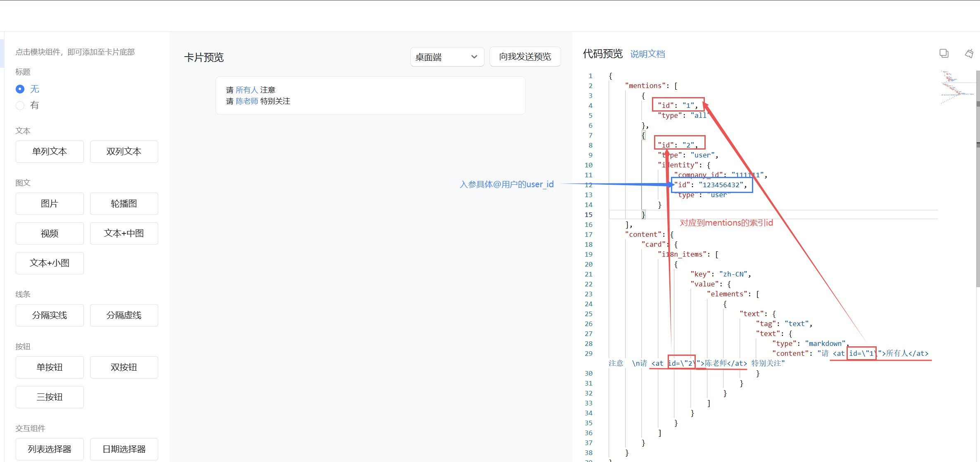Select the 有 title radio option
This screenshot has height=462, width=980.
pos(20,105)
